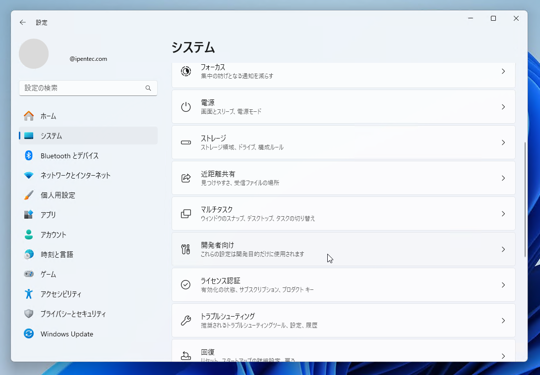Click the Windows Update sync icon

[29, 334]
